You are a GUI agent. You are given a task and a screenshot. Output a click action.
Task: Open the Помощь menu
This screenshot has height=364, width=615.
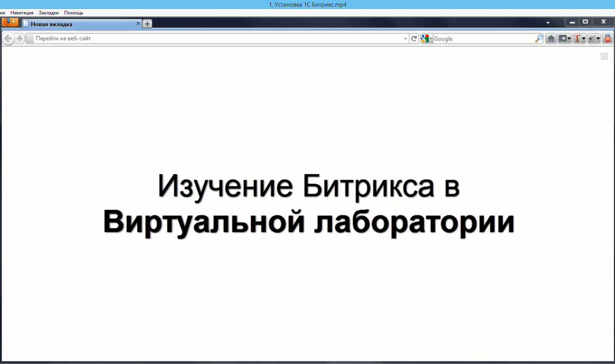[x=73, y=13]
